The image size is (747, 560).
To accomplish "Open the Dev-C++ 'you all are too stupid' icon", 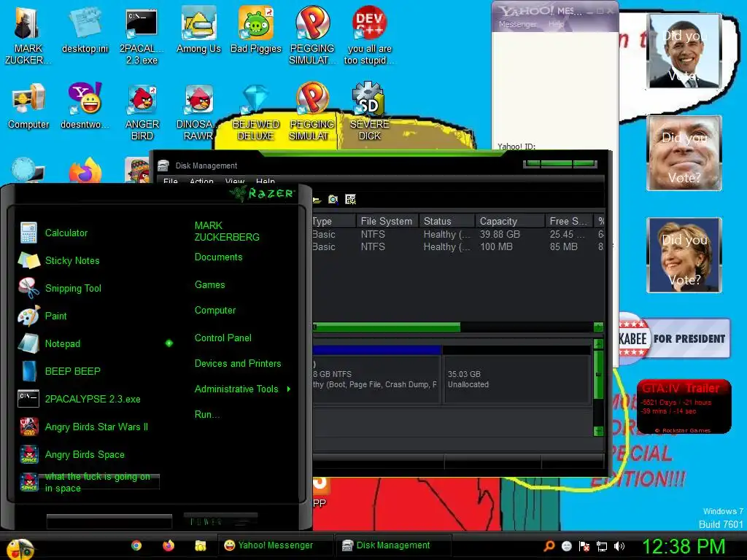I will tap(369, 36).
